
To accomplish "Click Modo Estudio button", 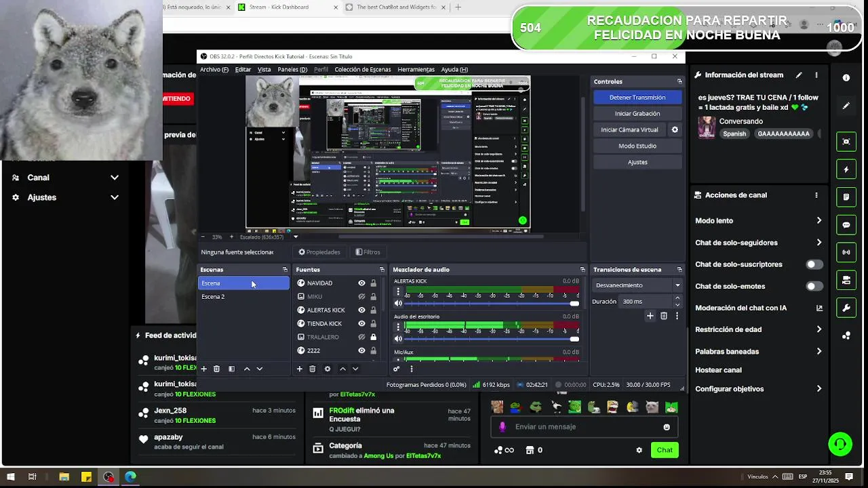I will (637, 146).
